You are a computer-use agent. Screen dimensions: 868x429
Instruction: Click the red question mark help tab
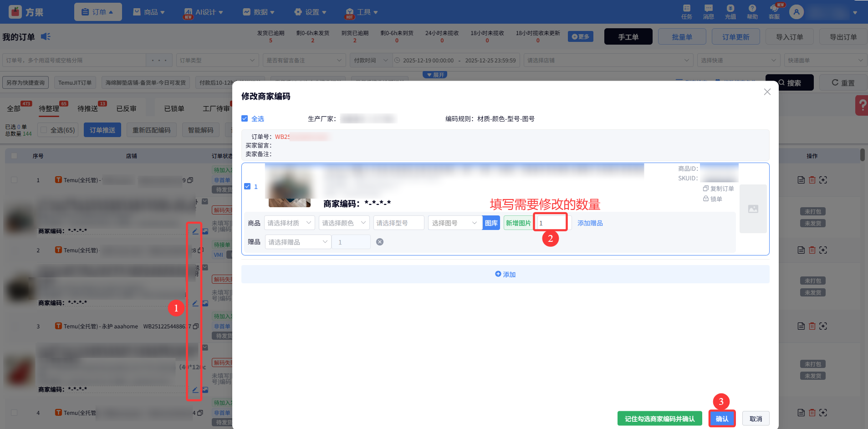[x=862, y=105]
